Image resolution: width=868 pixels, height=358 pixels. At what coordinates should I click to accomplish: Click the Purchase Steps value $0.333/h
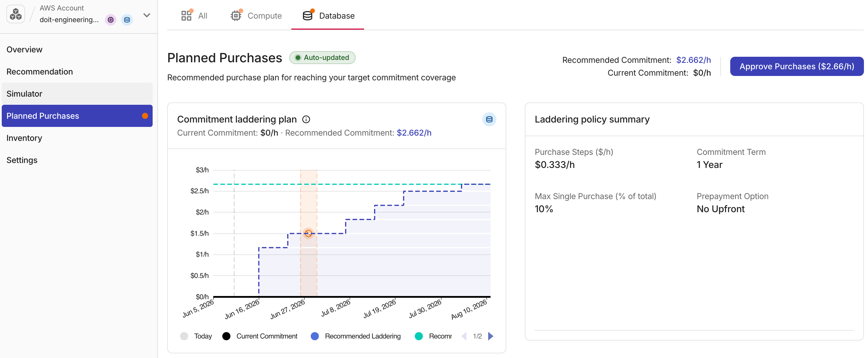click(555, 165)
